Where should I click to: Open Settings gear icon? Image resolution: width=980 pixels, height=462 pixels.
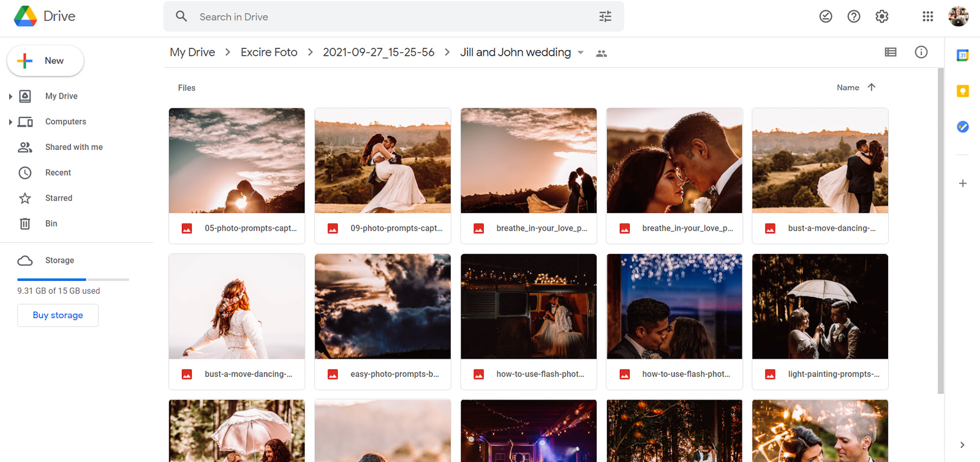(882, 17)
